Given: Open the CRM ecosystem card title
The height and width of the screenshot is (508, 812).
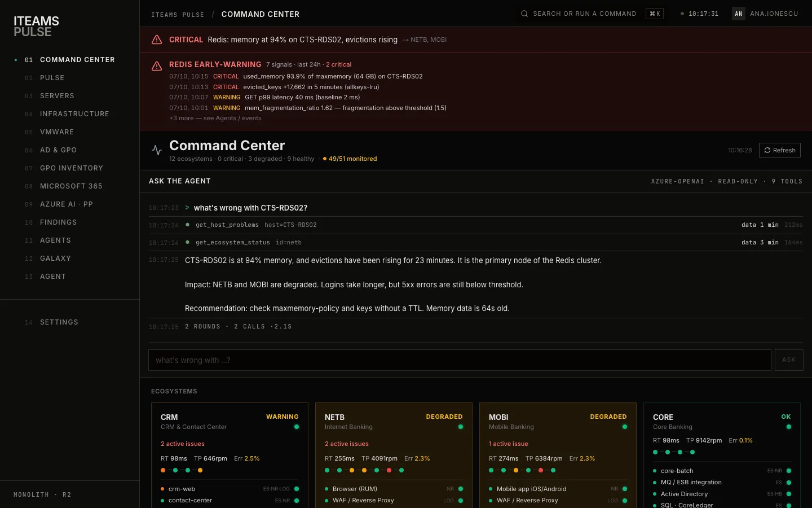Looking at the screenshot, I should 169,417.
